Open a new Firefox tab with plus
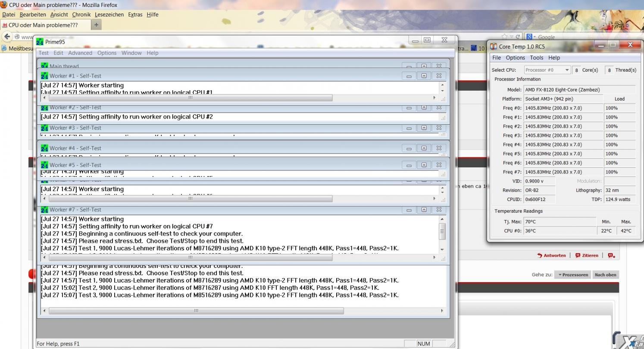 point(97,25)
